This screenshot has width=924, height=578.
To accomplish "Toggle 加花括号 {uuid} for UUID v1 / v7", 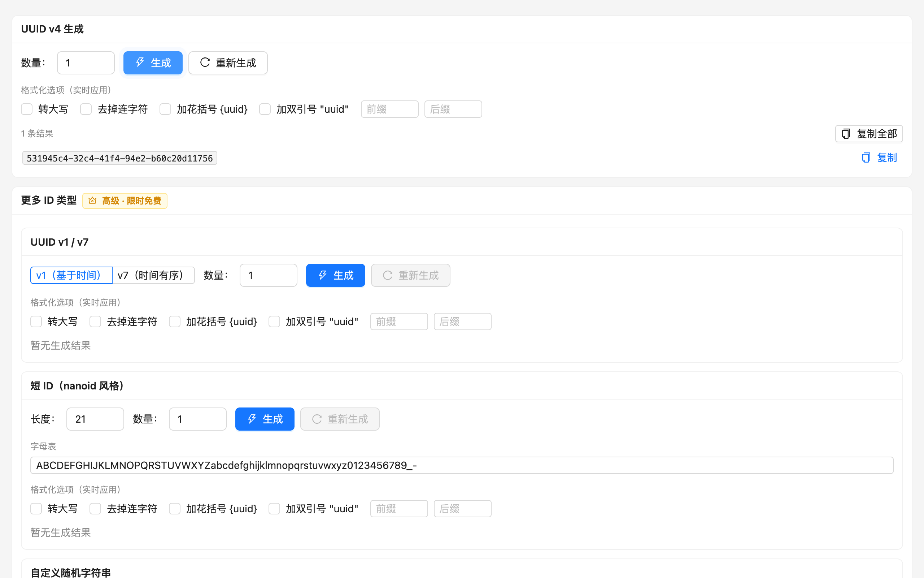I will (x=174, y=322).
